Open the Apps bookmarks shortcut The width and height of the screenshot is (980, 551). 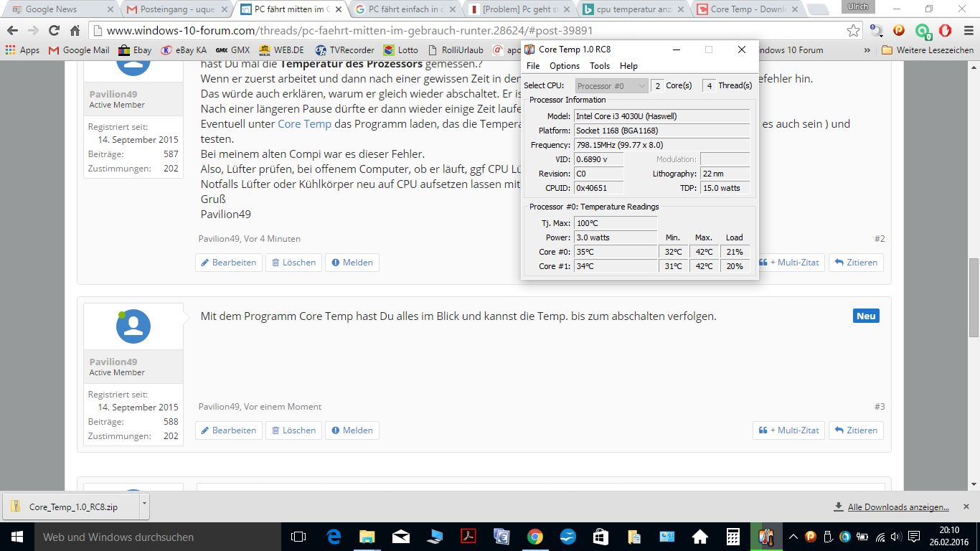click(22, 50)
